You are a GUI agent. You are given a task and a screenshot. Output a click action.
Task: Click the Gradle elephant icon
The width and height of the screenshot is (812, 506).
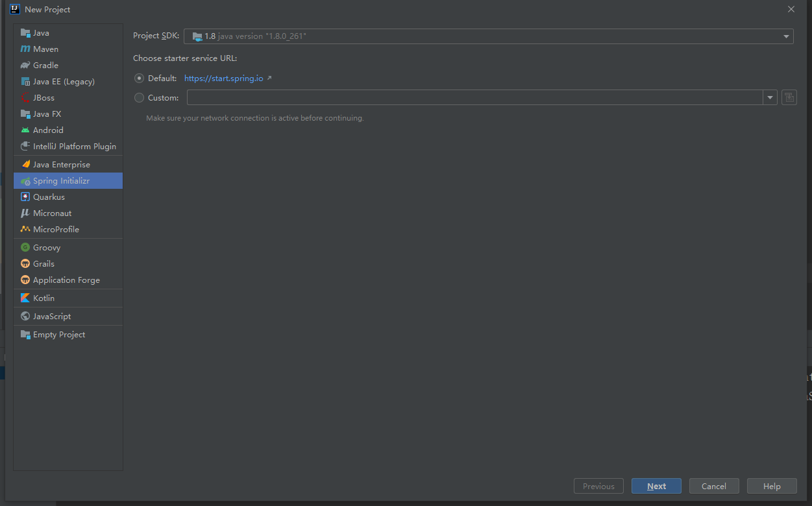25,66
